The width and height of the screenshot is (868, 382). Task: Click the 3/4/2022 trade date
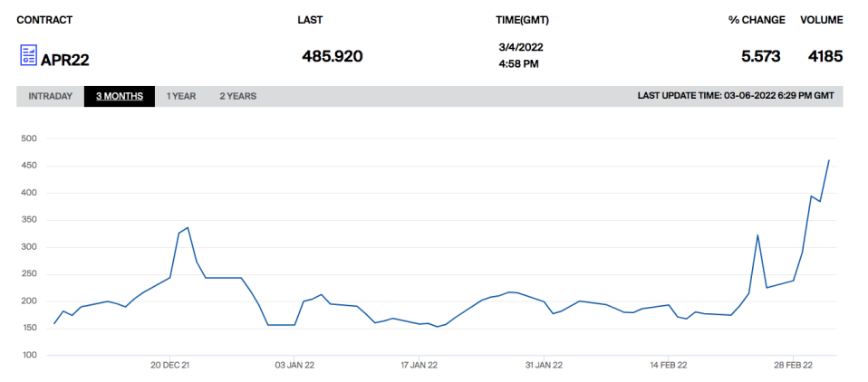pos(520,46)
